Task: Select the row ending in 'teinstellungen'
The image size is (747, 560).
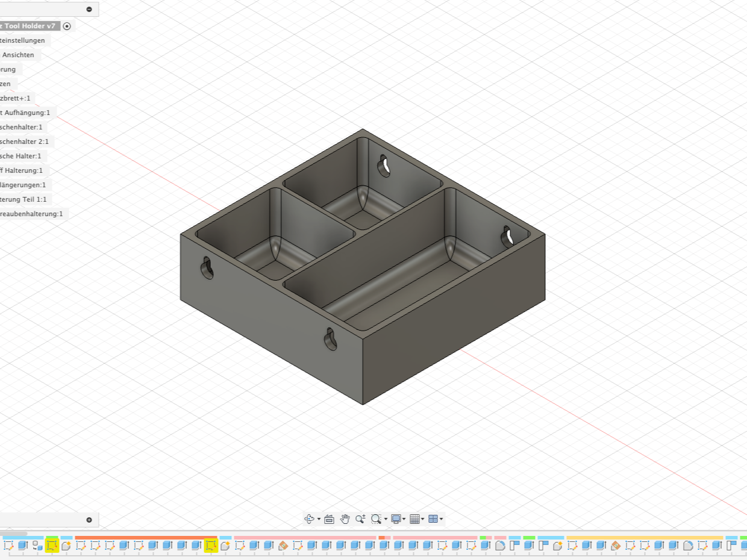Action: (25, 40)
